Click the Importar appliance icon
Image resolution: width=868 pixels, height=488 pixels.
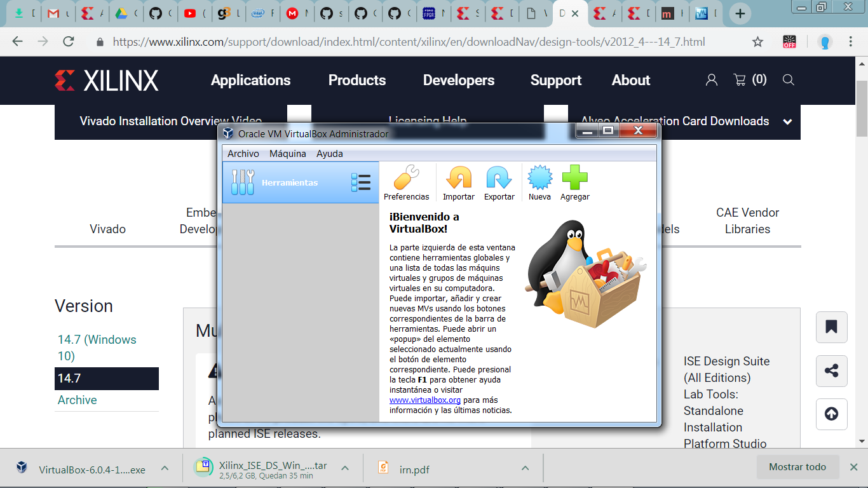click(x=458, y=178)
